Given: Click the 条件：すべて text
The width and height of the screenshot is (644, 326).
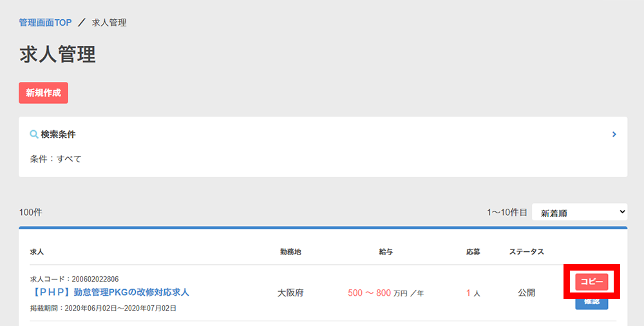Looking at the screenshot, I should click(55, 158).
